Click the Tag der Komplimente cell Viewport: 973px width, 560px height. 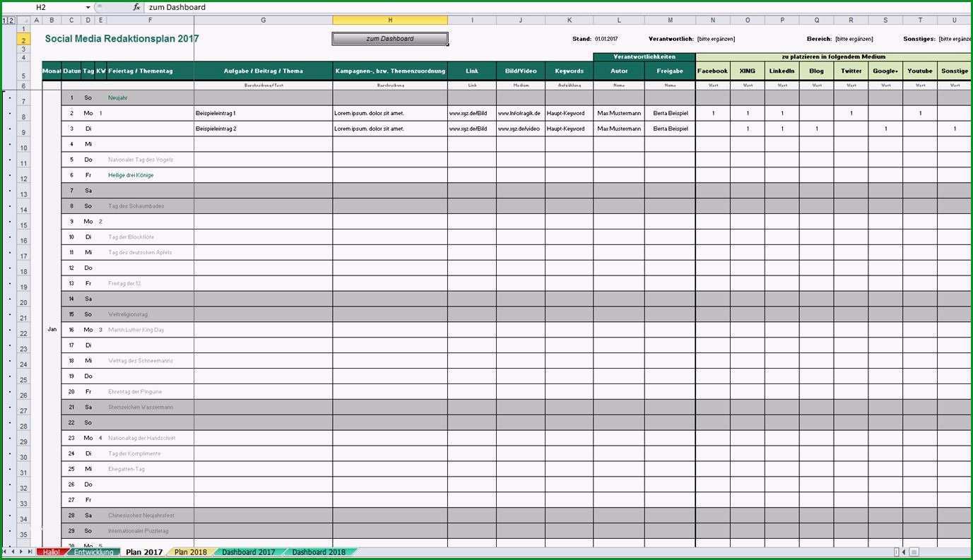click(x=150, y=453)
